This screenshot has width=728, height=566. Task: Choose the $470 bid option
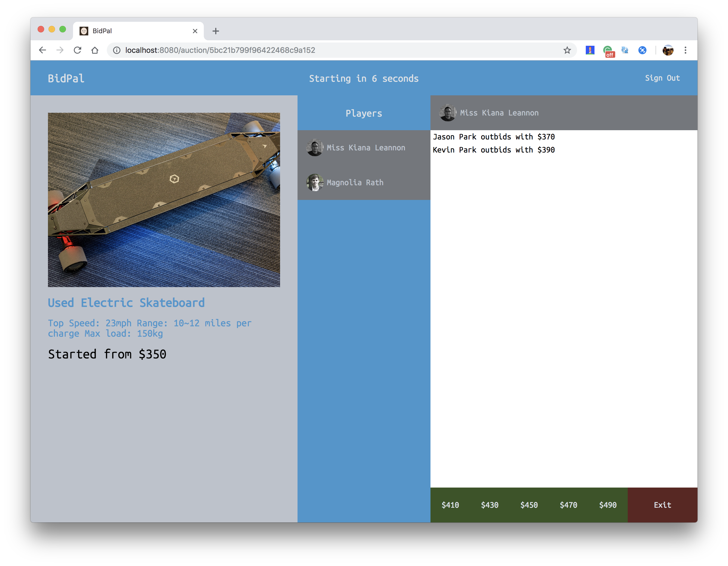[x=568, y=505]
